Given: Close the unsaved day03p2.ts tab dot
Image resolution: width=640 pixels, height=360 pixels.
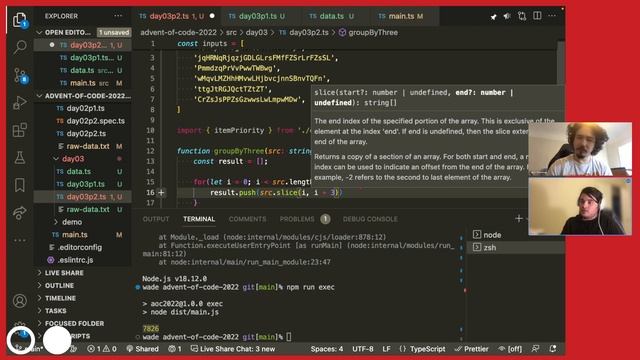Looking at the screenshot, I should click(x=212, y=16).
